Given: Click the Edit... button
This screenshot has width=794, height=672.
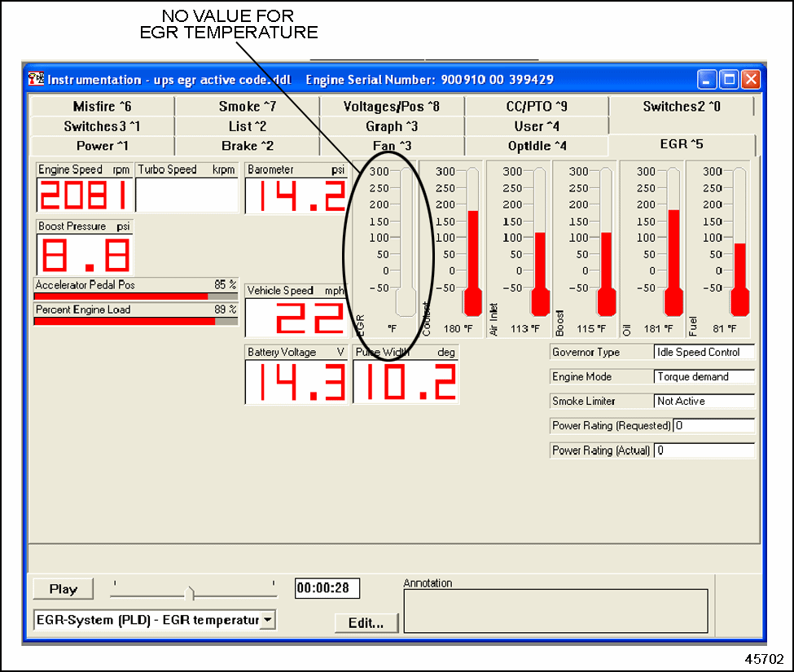Looking at the screenshot, I should [366, 622].
